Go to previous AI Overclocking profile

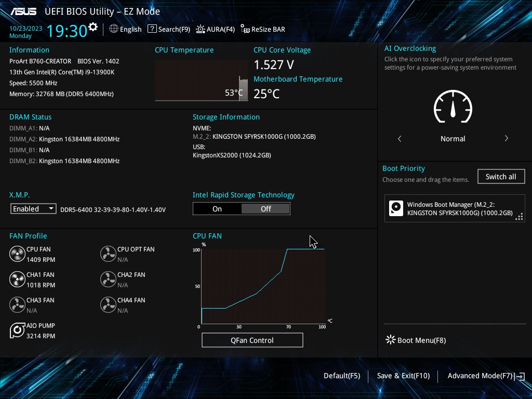point(400,138)
